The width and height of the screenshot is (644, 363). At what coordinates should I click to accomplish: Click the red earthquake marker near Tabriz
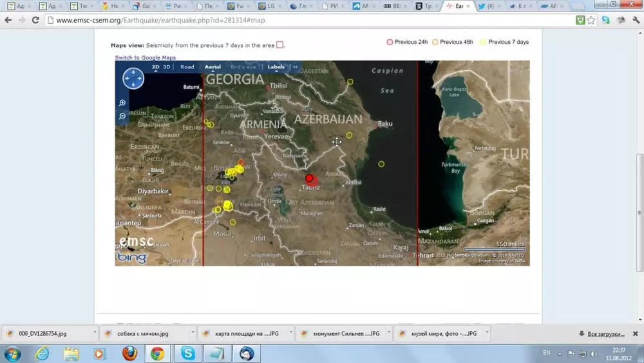(x=309, y=178)
